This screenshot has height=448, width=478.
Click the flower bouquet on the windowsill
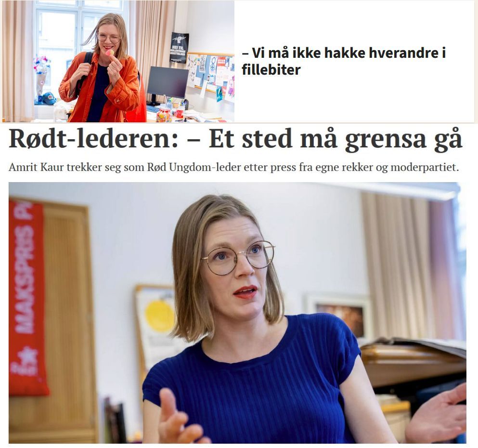(x=42, y=75)
